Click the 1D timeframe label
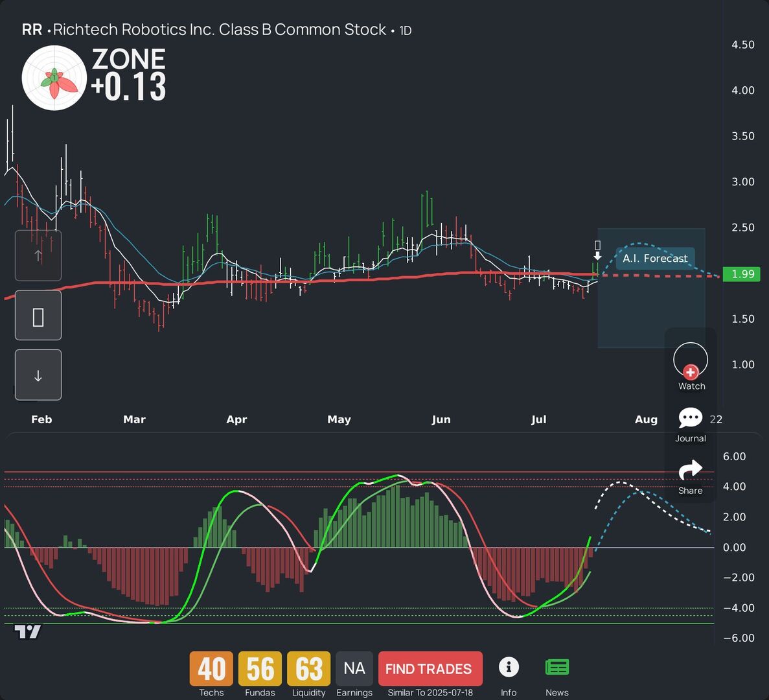Viewport: 769px width, 700px height. tap(405, 30)
